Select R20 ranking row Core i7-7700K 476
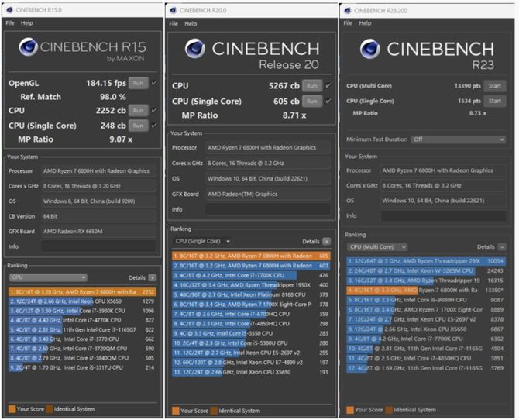 [251, 275]
